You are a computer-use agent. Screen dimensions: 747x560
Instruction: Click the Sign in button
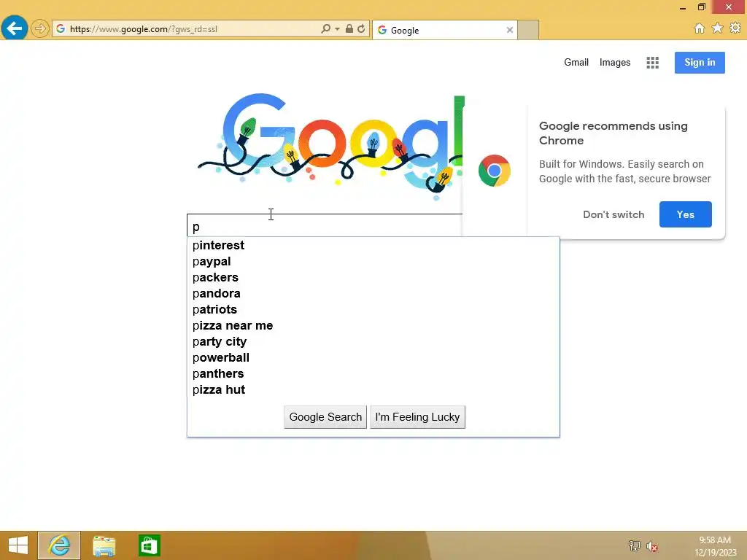coord(700,63)
